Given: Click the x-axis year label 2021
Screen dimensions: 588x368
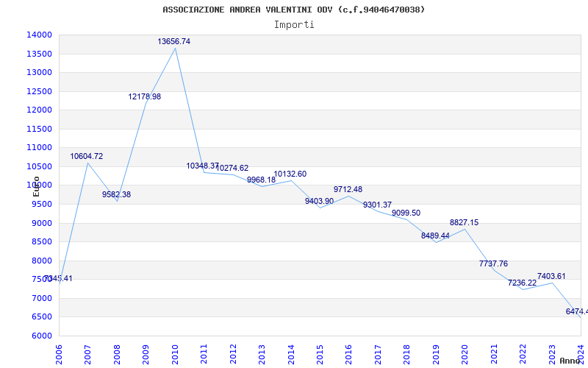Looking at the screenshot, I should pyautogui.click(x=494, y=354).
